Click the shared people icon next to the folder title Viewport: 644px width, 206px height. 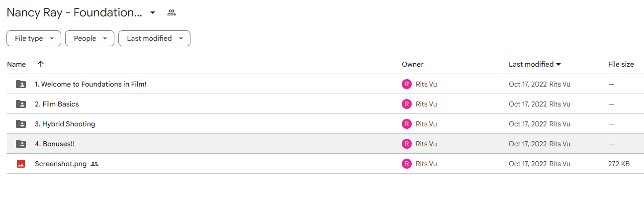(x=172, y=13)
